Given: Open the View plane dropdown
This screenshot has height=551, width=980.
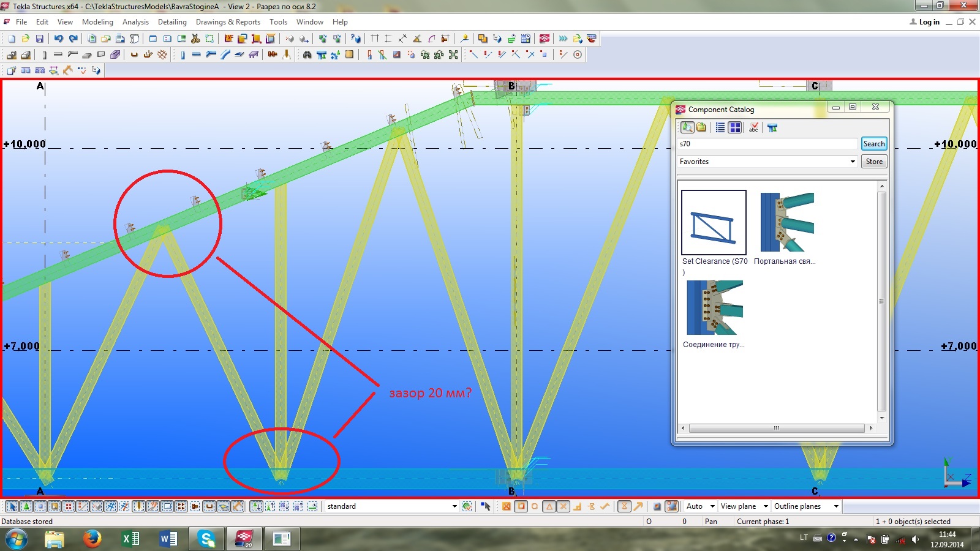Looking at the screenshot, I should tap(744, 506).
